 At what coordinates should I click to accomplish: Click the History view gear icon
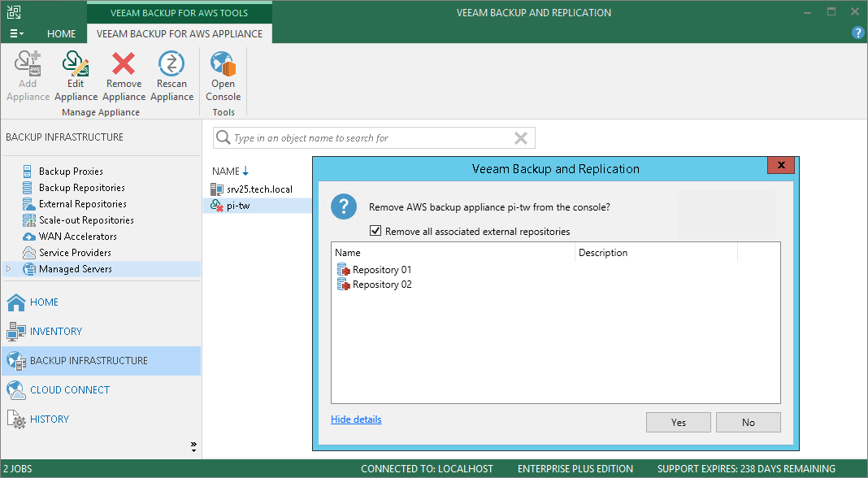pos(16,419)
